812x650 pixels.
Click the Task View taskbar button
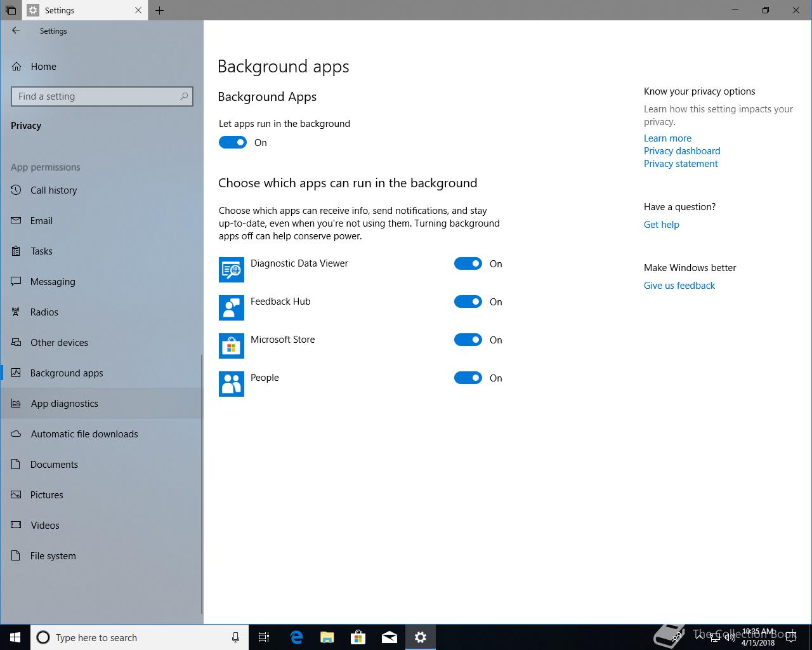tap(264, 637)
